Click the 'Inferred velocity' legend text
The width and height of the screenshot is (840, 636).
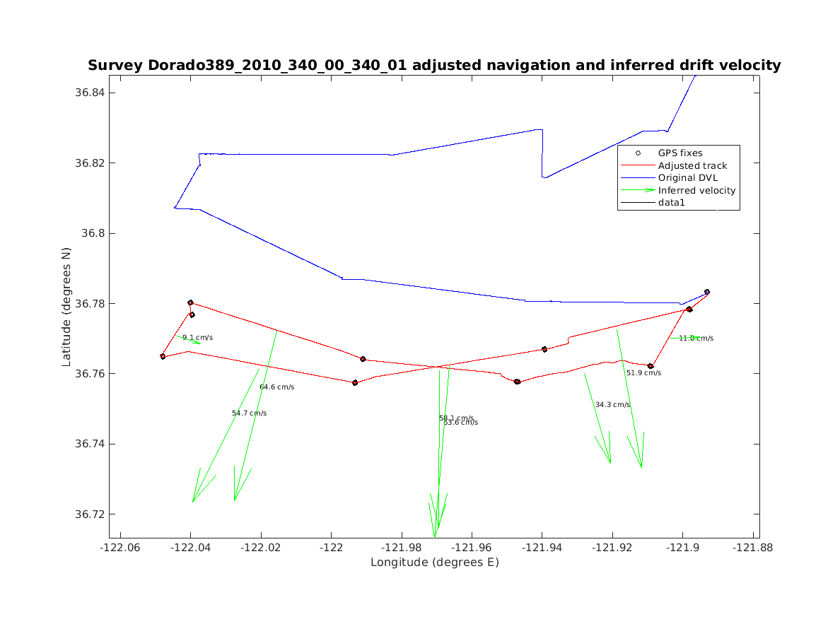point(696,190)
